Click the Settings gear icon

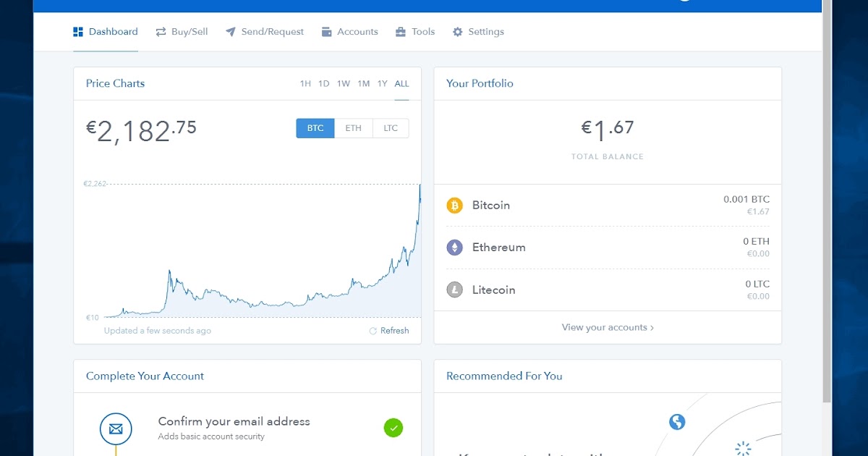(457, 32)
